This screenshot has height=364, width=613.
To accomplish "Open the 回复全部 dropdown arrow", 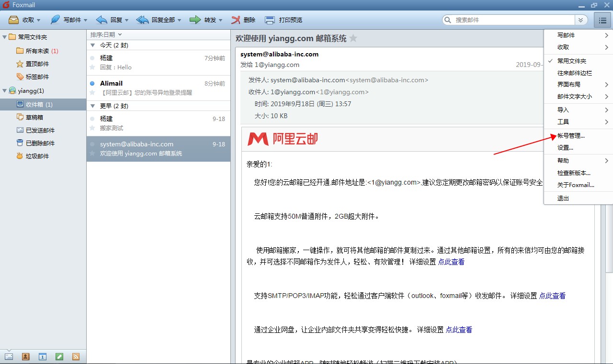I will coord(180,20).
